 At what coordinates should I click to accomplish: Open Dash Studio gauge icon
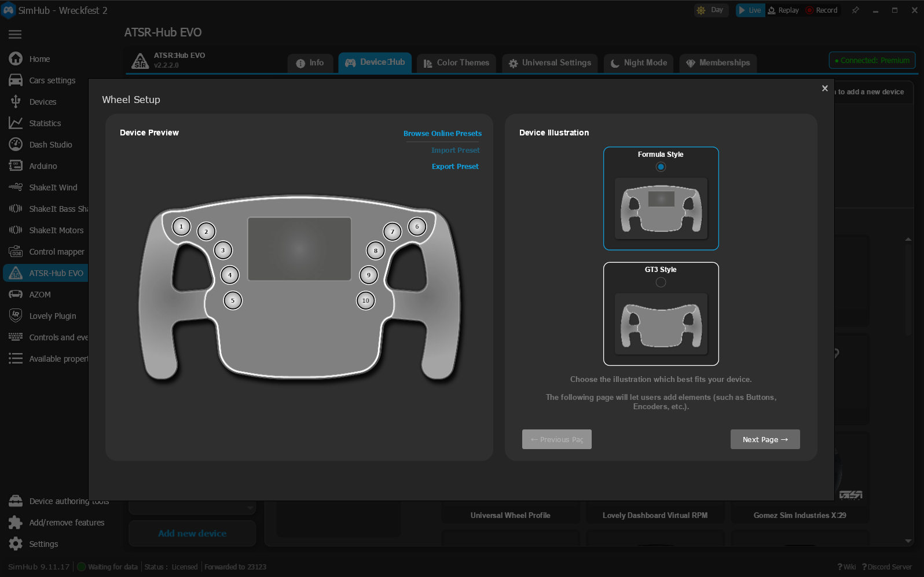(16, 145)
